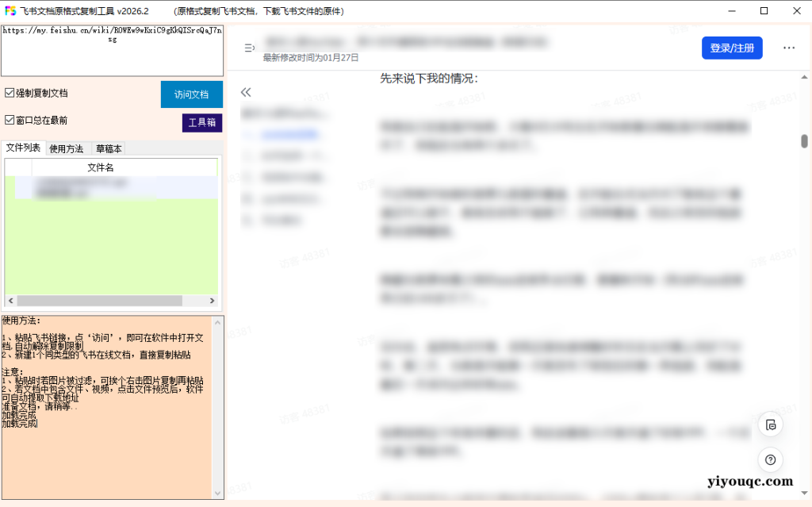Open the highlighted chapter in the outline sidebar
812x507 pixels.
point(289,134)
